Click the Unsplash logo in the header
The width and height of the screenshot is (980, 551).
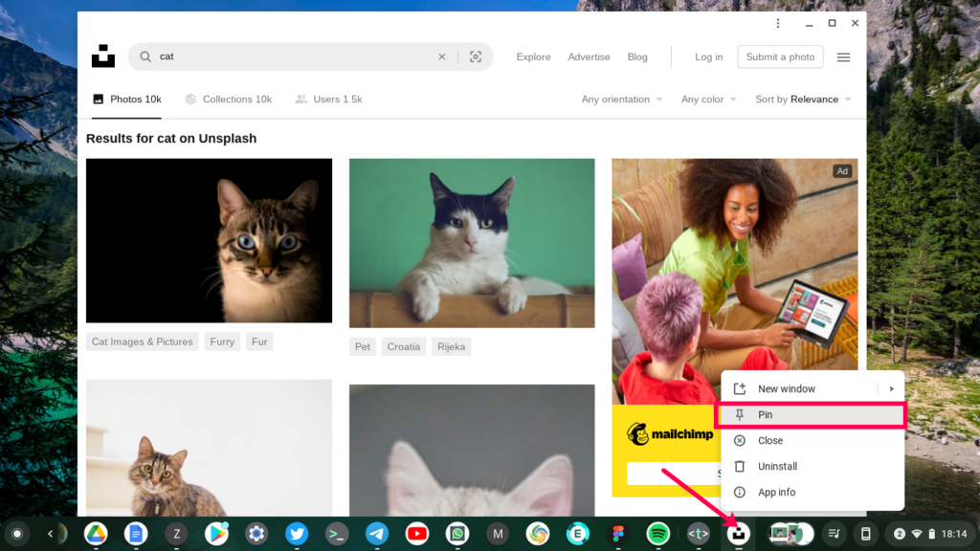pos(103,56)
